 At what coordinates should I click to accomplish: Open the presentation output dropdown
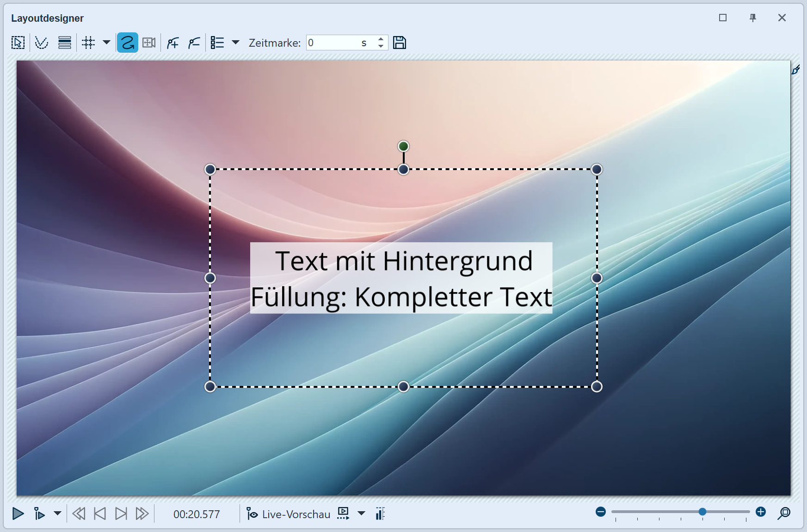361,514
